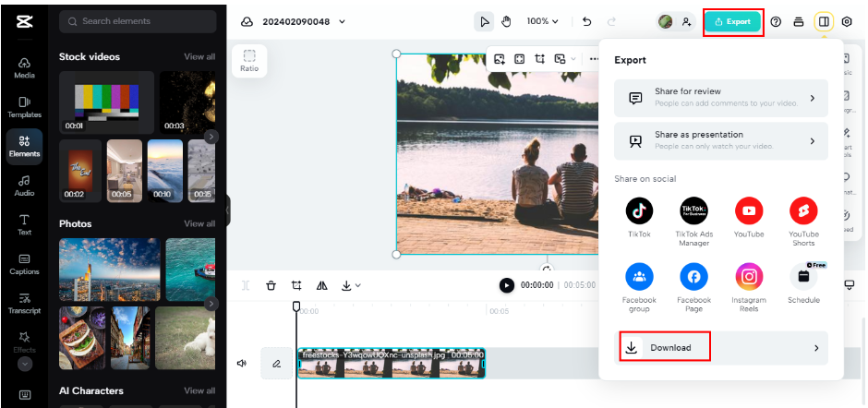Click the user avatar
Viewport: 868px width, 408px height.
pos(666,21)
